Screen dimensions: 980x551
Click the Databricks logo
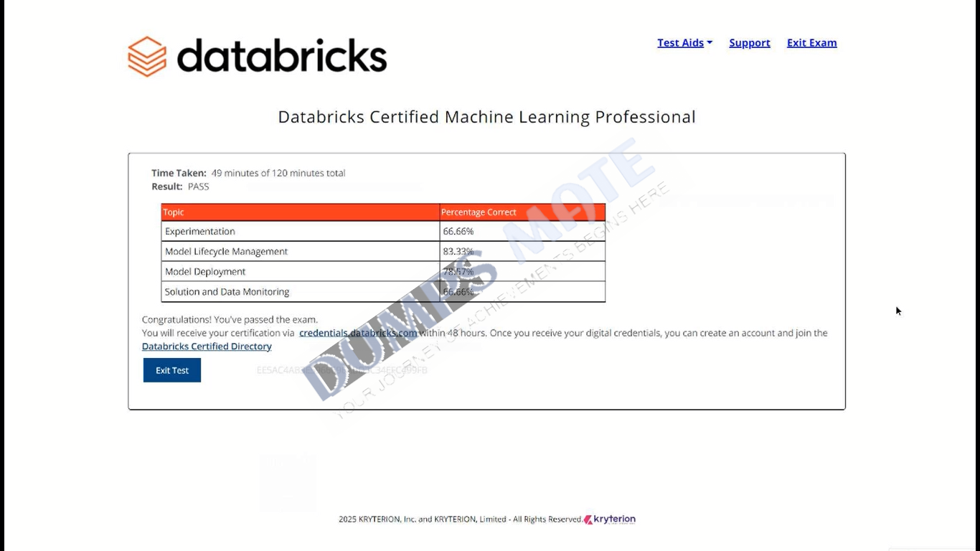(258, 57)
